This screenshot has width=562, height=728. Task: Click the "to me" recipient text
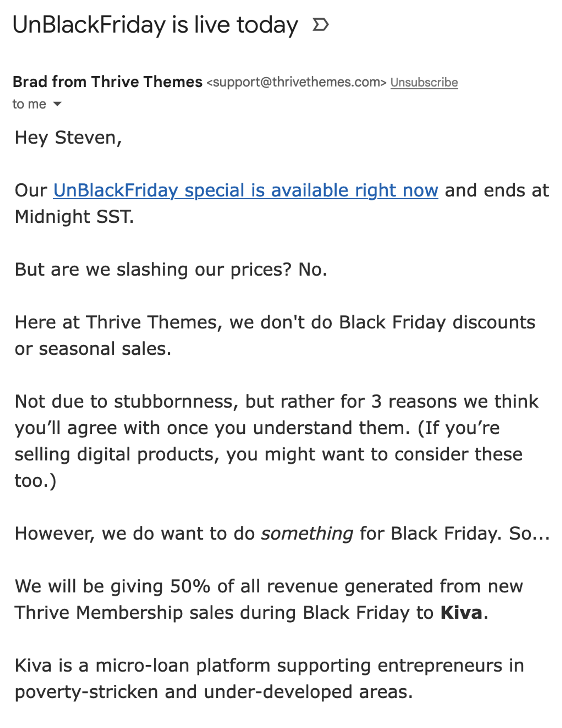[x=29, y=104]
